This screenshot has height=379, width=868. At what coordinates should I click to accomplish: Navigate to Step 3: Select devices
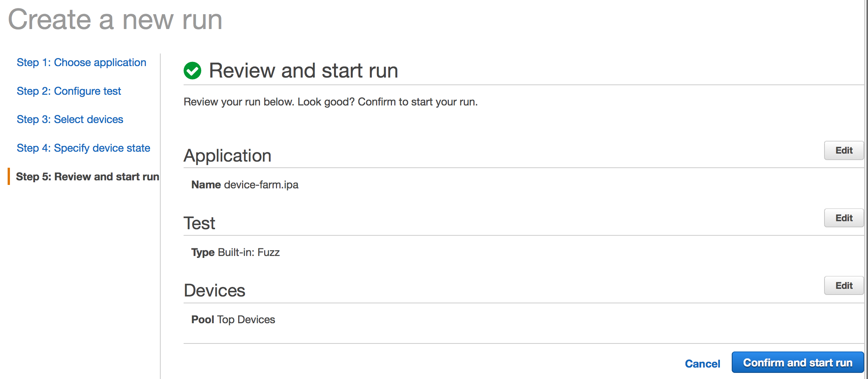click(x=70, y=120)
